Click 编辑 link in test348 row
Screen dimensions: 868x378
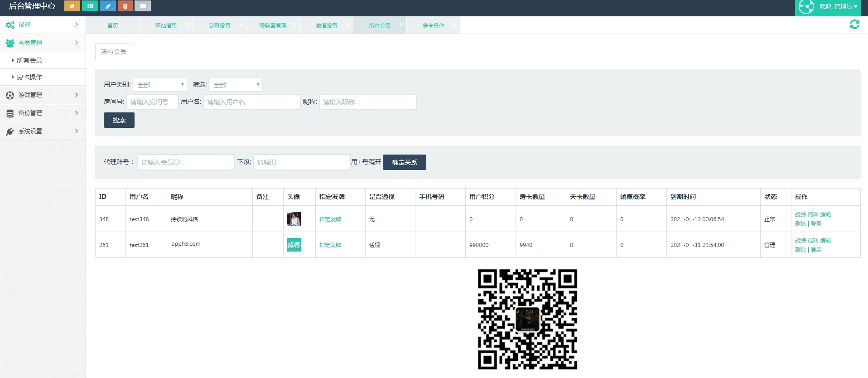pos(825,215)
